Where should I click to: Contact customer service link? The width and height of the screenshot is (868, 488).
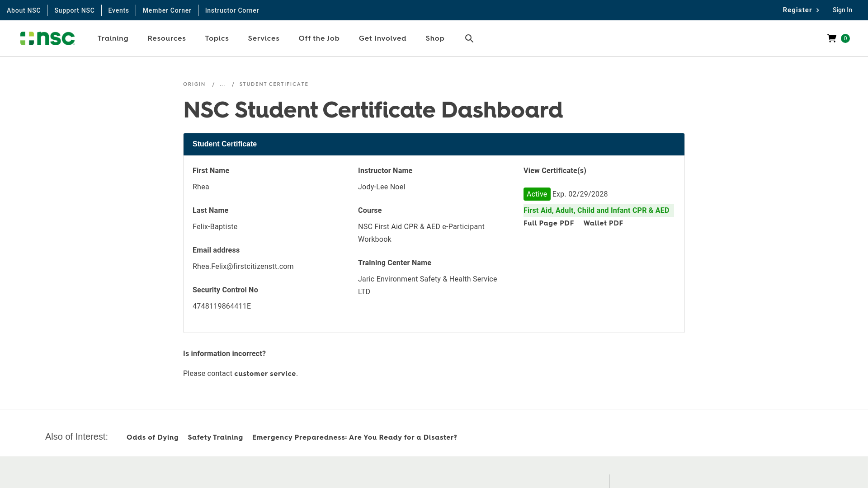(x=265, y=374)
